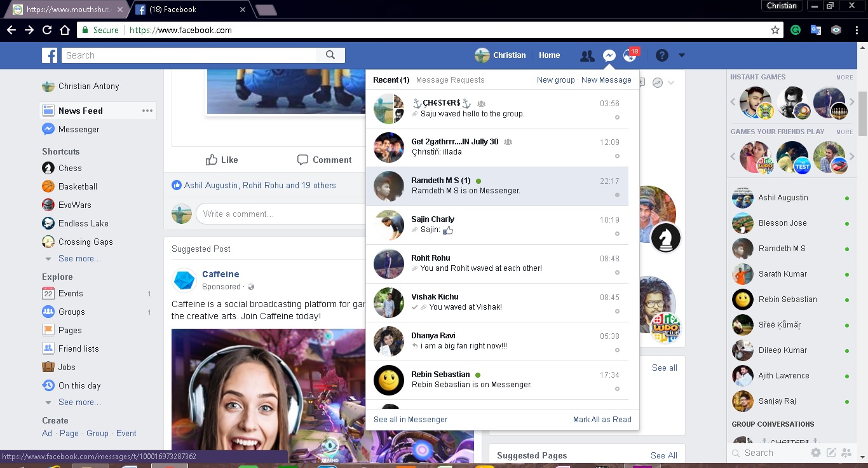
Task: Click the Facebook search input field
Action: coord(191,55)
